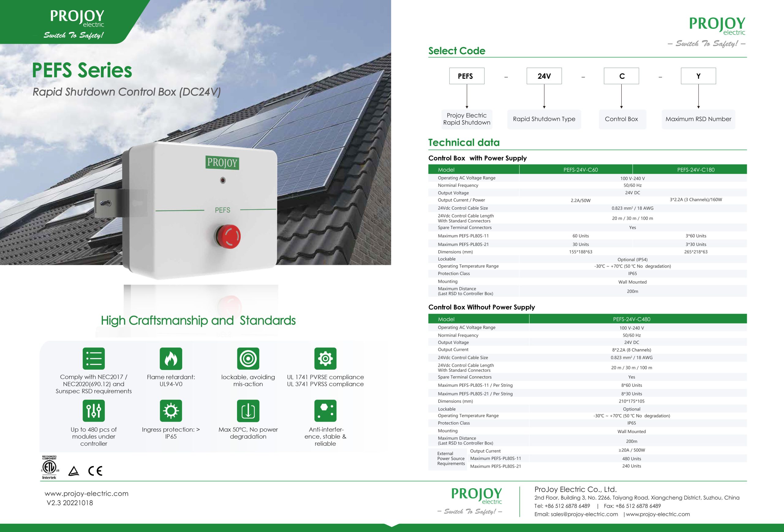
Task: Click the sales@projoy-electric.com email address
Action: tap(584, 514)
